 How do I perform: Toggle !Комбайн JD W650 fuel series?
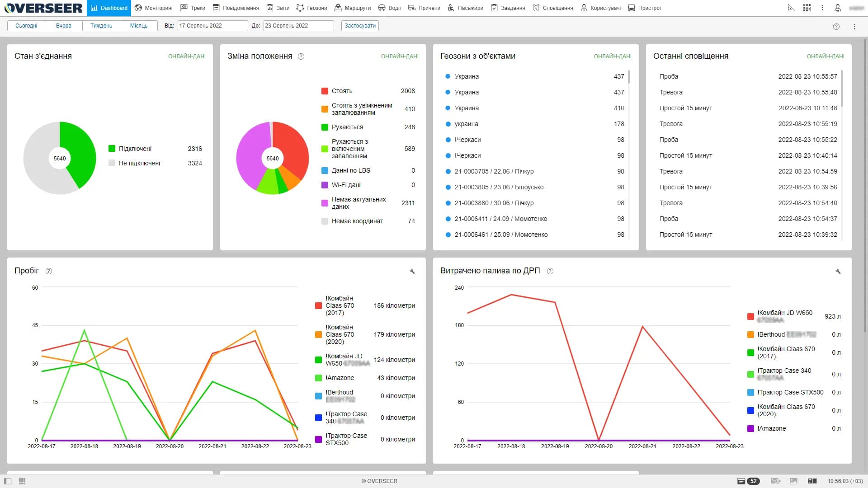(794, 316)
